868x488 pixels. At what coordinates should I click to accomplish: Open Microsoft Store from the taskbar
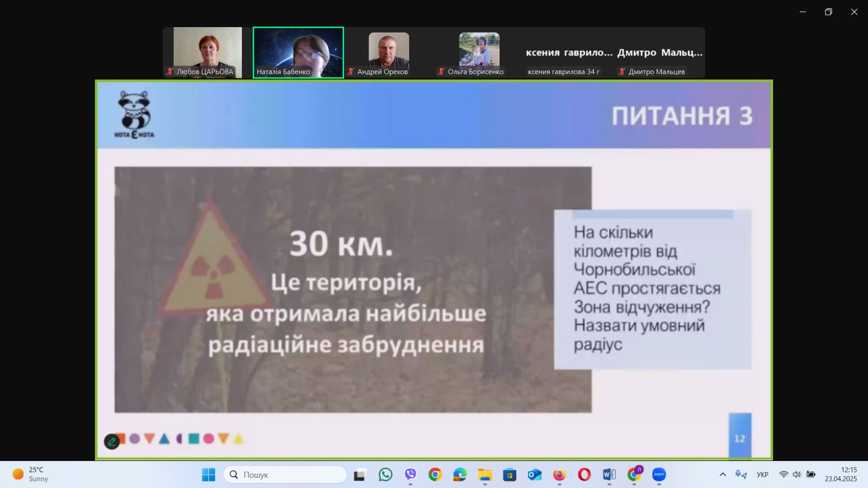(x=509, y=475)
